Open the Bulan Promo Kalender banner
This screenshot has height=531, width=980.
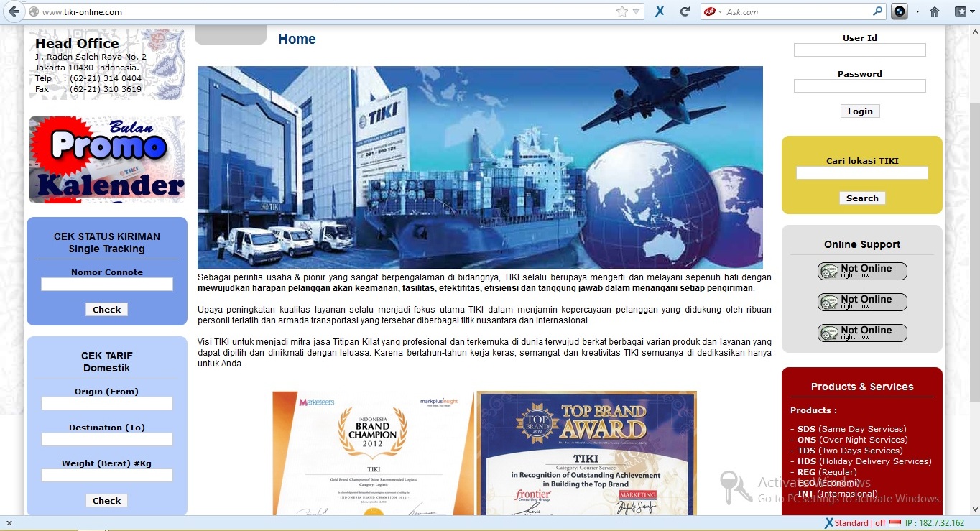coord(107,160)
